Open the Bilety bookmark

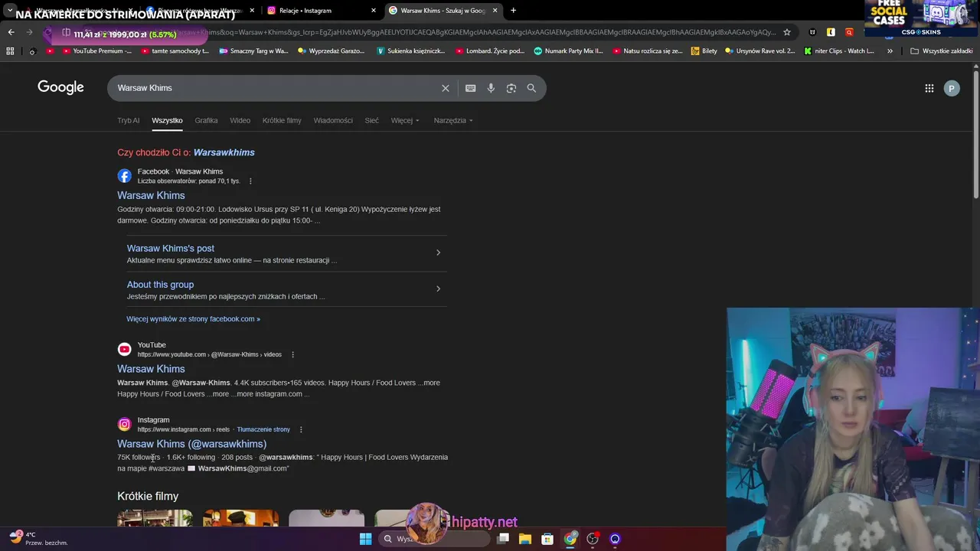(x=704, y=51)
